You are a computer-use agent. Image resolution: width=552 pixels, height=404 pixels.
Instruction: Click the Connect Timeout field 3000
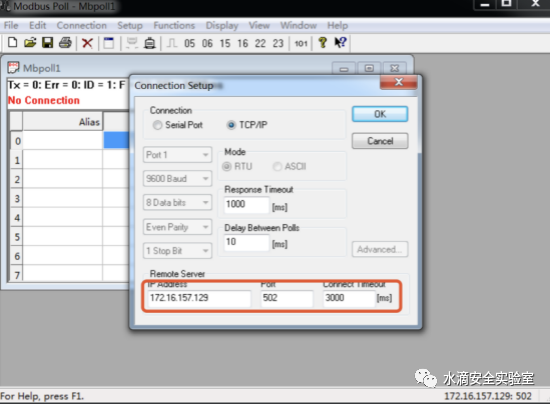pos(349,298)
